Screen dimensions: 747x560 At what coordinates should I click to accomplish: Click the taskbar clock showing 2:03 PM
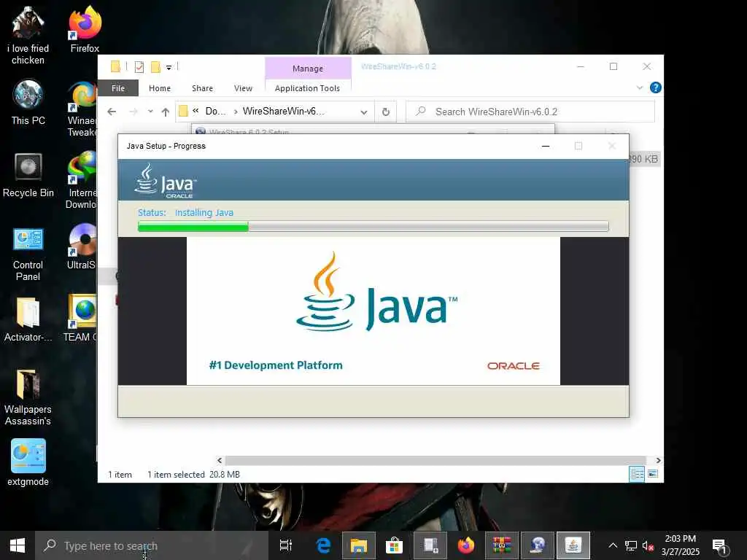pyautogui.click(x=681, y=545)
